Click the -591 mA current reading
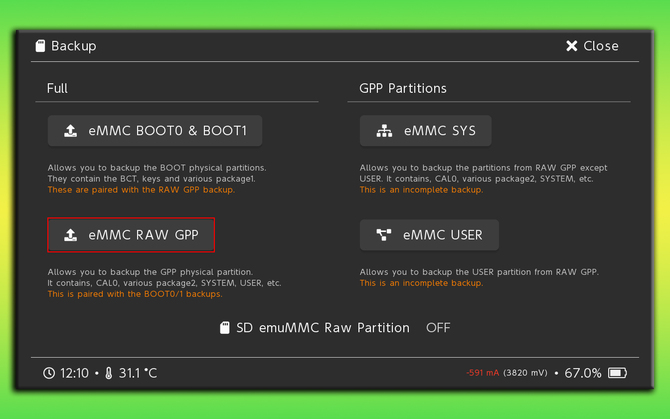 (x=482, y=373)
